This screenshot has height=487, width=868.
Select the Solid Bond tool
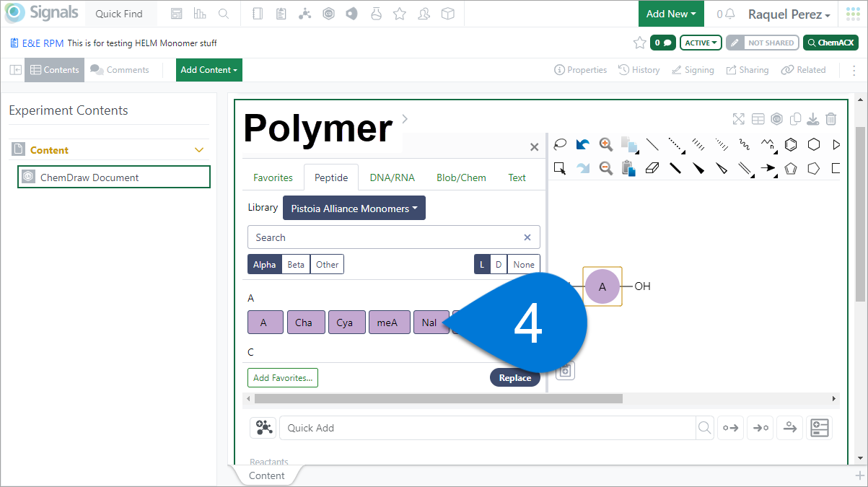coord(652,144)
